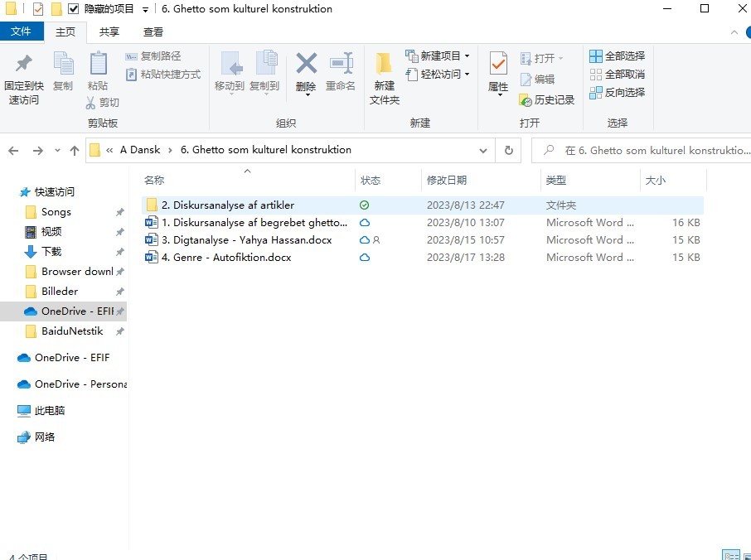
Task: Select 3. Digtanalyse - Yahya Hassan.docx
Action: (423, 240)
